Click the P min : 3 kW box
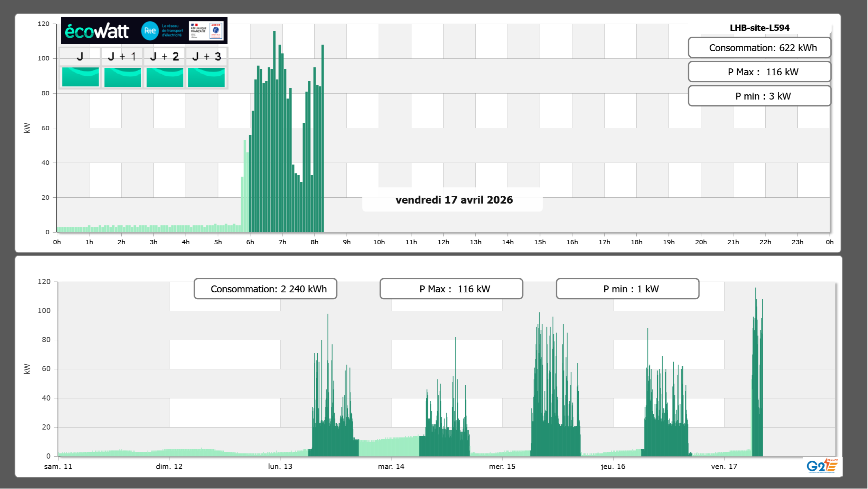This screenshot has height=489, width=868. pos(759,96)
